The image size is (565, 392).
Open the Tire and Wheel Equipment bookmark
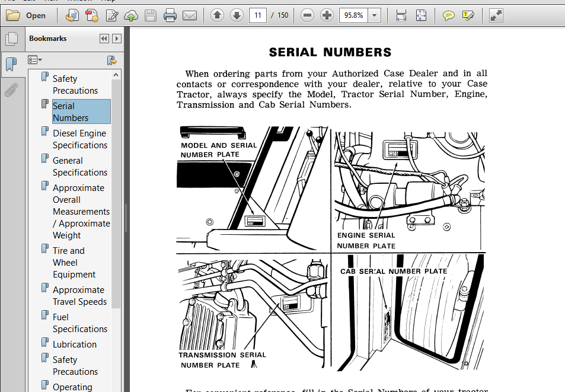point(74,262)
